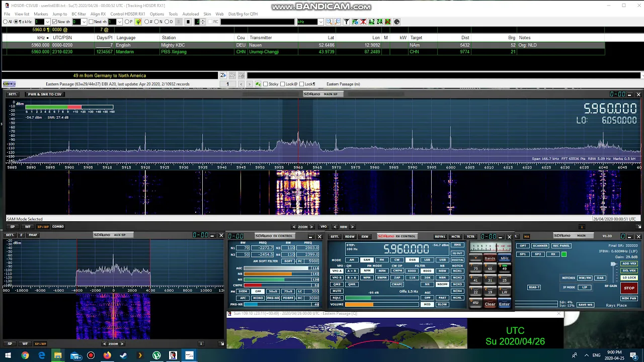Click the next page arrow in status bar
The height and width of the screenshot is (362, 644).
click(x=249, y=84)
